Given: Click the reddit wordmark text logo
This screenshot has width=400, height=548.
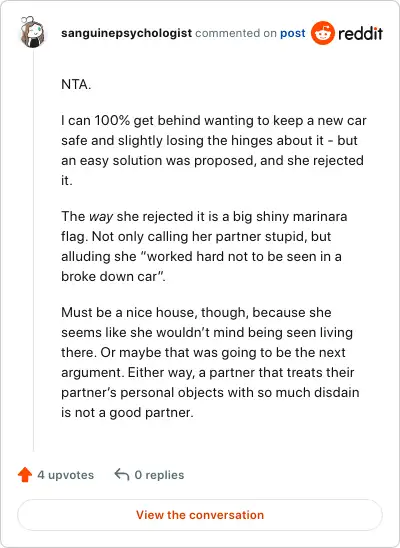Looking at the screenshot, I should (361, 33).
